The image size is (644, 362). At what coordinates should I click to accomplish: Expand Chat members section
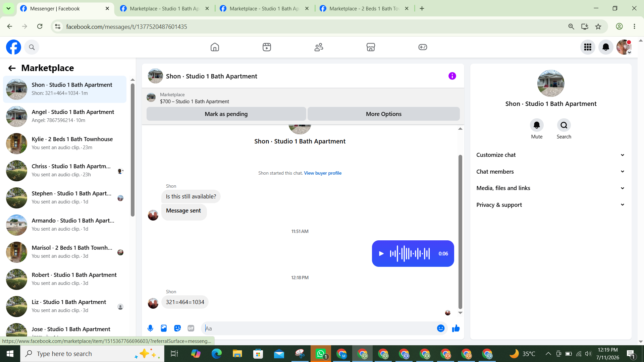click(x=550, y=172)
